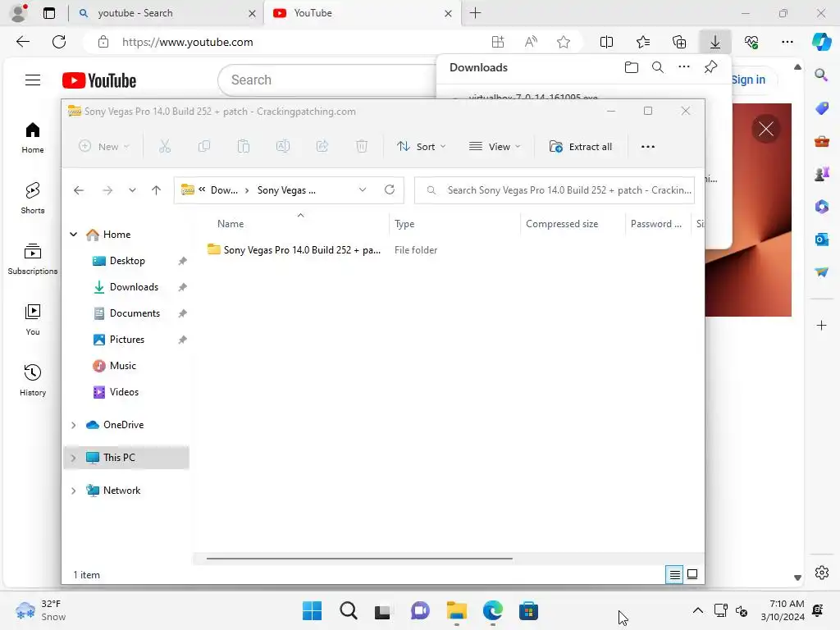Open the New dropdown in File Explorer
The width and height of the screenshot is (840, 630).
click(104, 146)
